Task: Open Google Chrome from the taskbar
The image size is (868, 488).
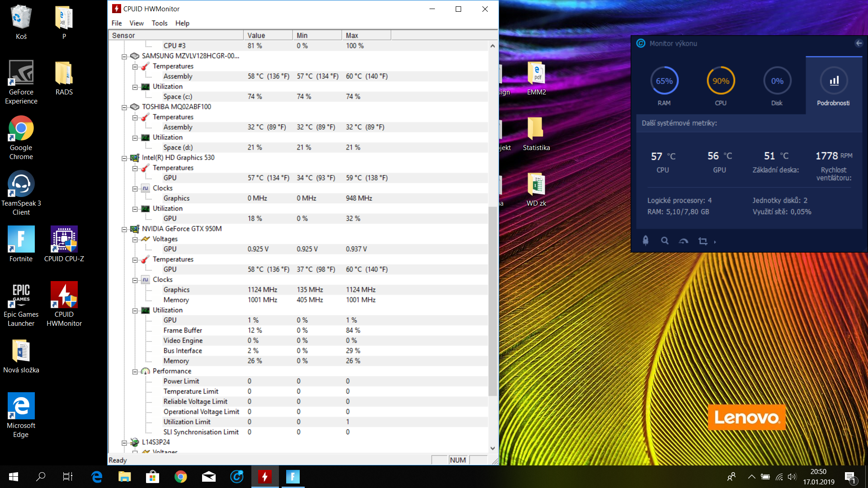Action: [x=180, y=477]
